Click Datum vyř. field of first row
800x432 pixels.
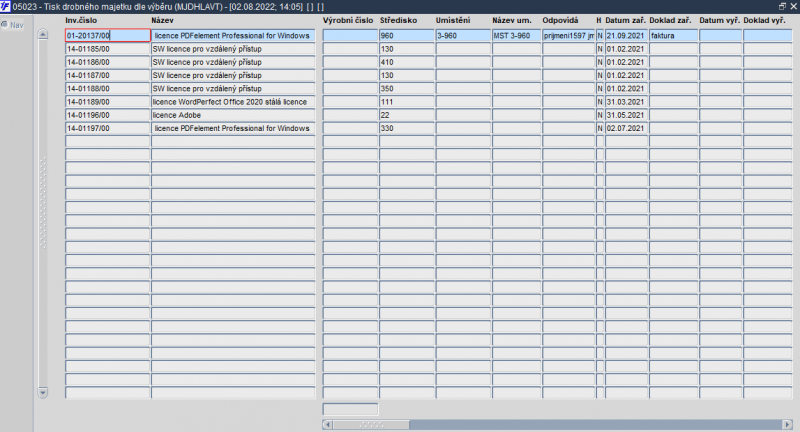(720, 35)
